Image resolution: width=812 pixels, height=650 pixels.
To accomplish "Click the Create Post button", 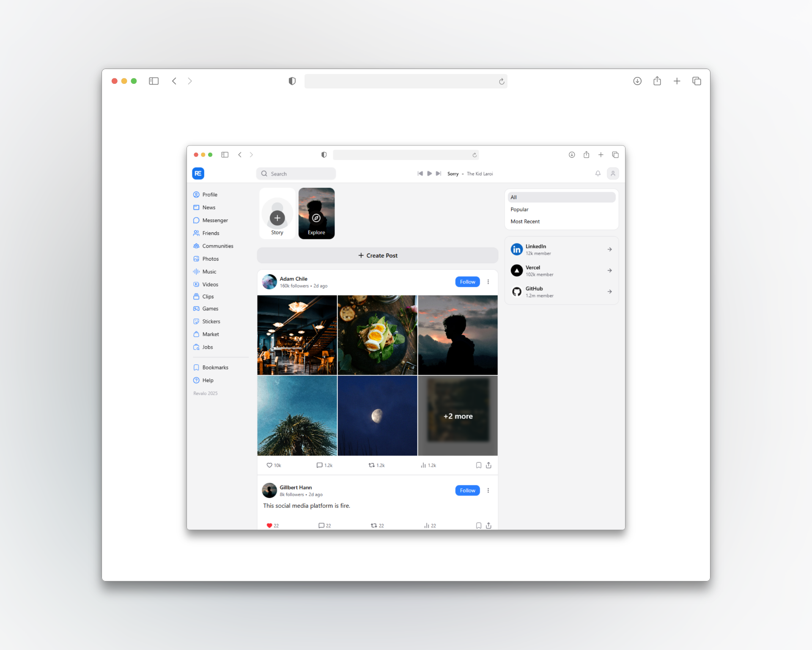I will pos(377,256).
